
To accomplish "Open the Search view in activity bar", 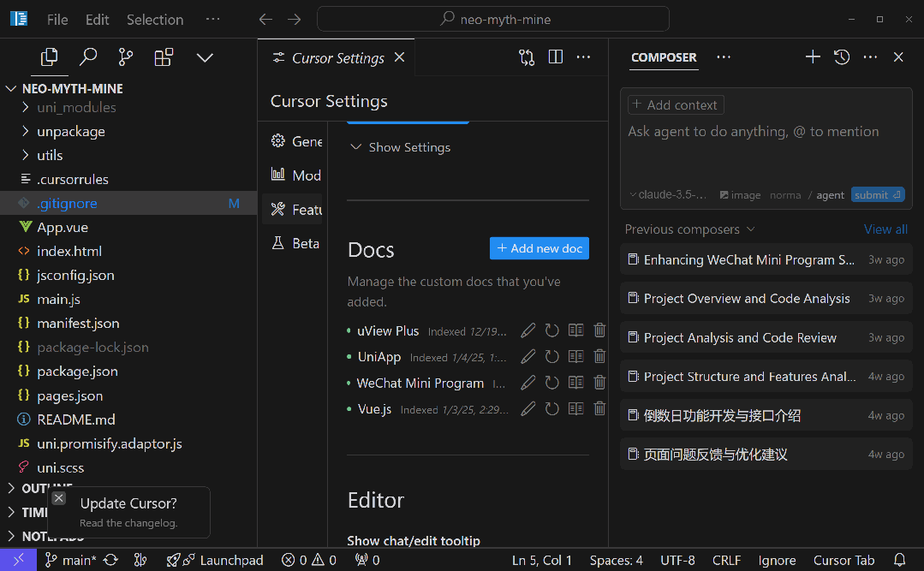I will (x=88, y=57).
